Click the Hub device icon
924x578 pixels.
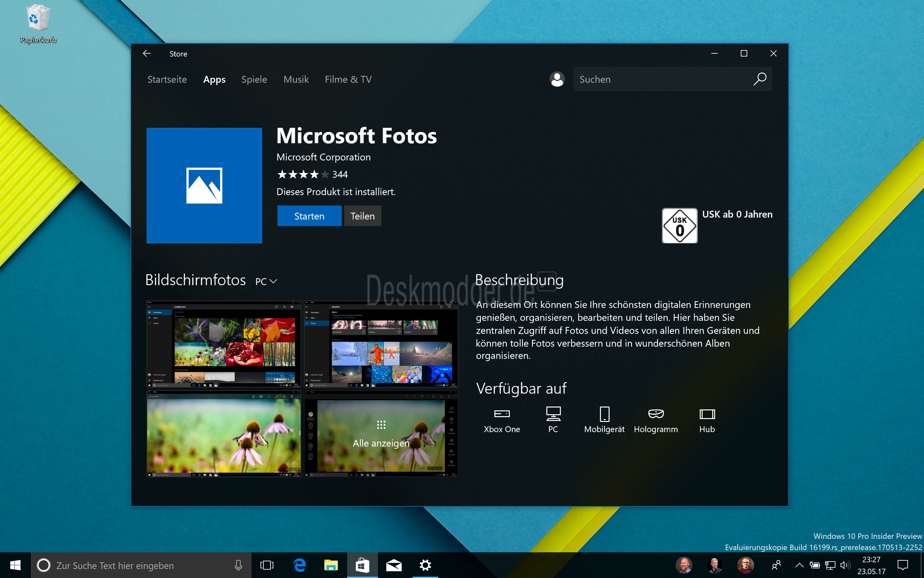[x=707, y=414]
